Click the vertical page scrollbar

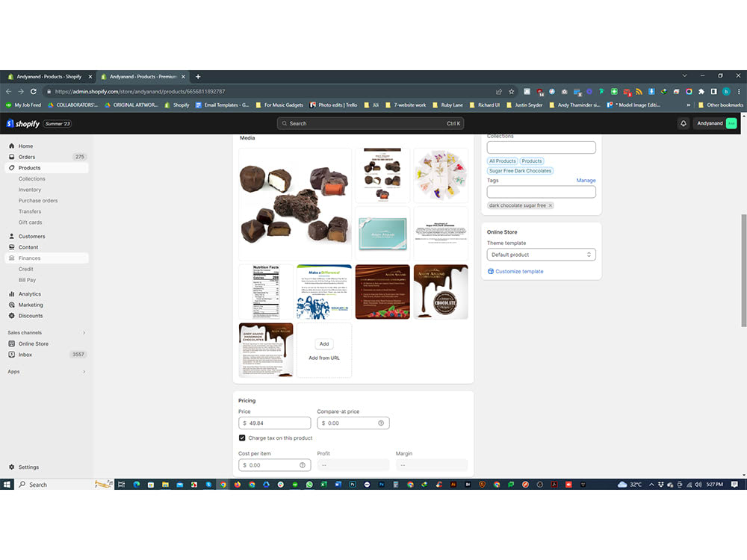tap(744, 270)
